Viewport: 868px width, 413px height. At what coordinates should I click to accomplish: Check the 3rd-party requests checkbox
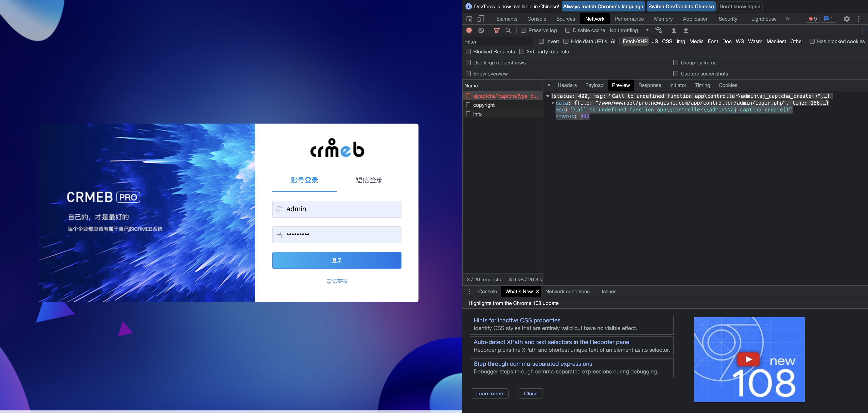pos(522,52)
